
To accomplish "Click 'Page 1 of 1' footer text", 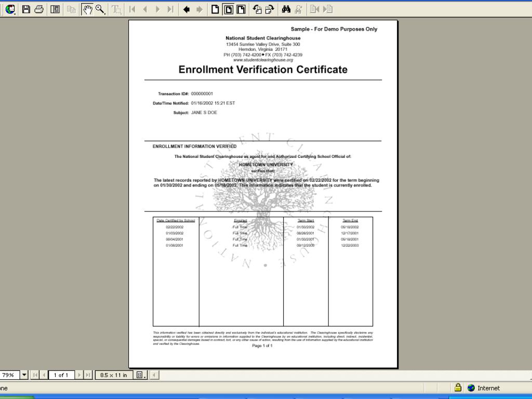I will point(262,345).
